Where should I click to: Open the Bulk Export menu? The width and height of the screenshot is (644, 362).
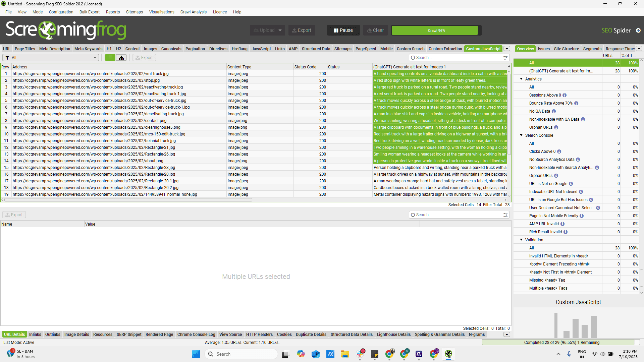pos(90,12)
